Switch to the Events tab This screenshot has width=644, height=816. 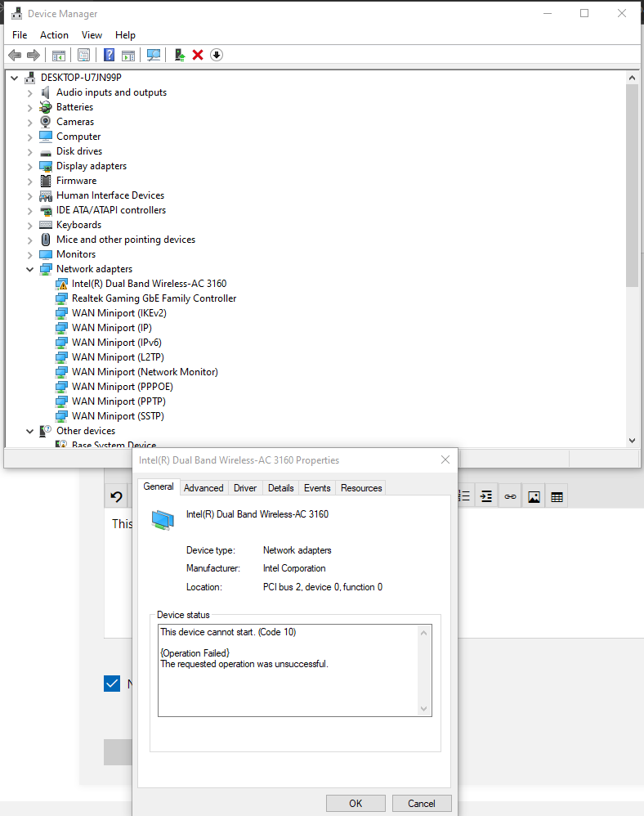click(x=317, y=488)
